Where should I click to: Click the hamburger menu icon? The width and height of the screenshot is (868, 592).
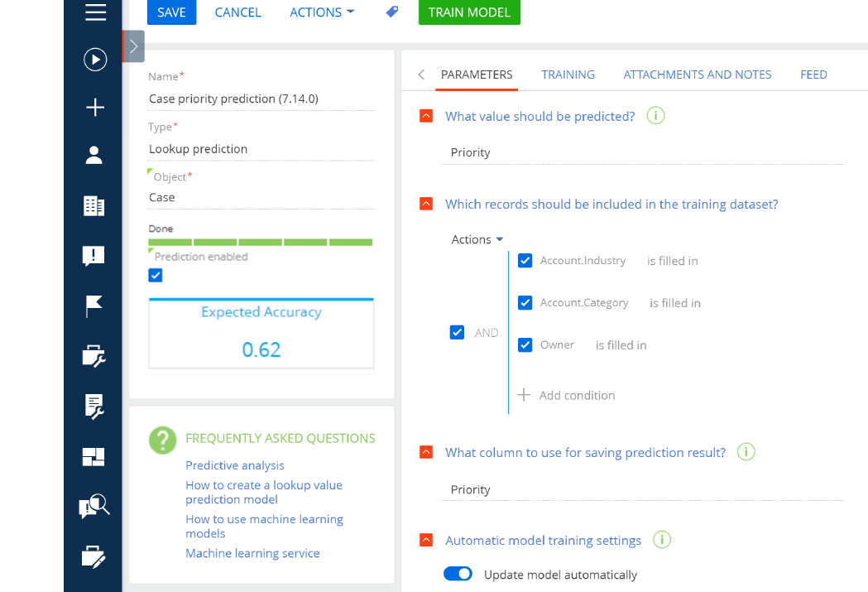point(95,12)
